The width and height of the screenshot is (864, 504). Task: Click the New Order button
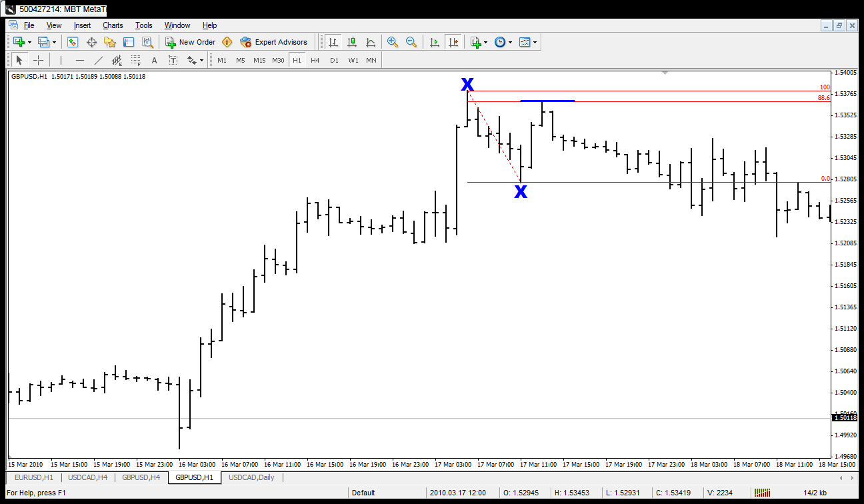tap(191, 42)
